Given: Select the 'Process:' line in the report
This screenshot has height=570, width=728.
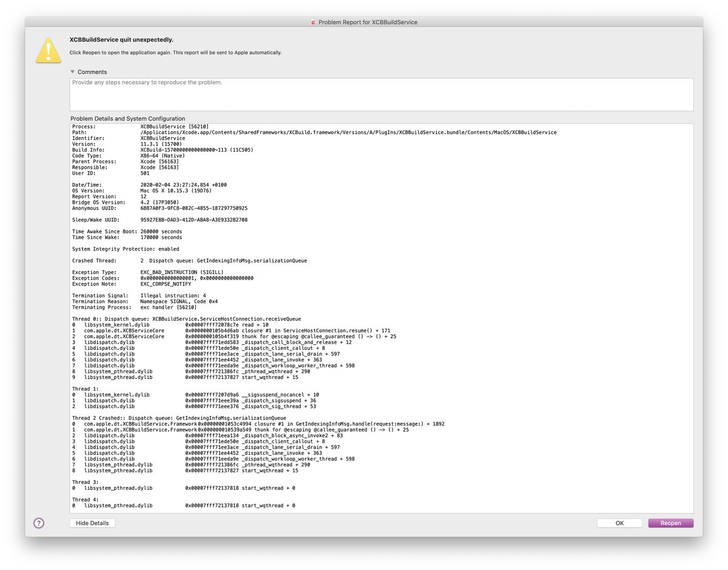Looking at the screenshot, I should [x=141, y=126].
